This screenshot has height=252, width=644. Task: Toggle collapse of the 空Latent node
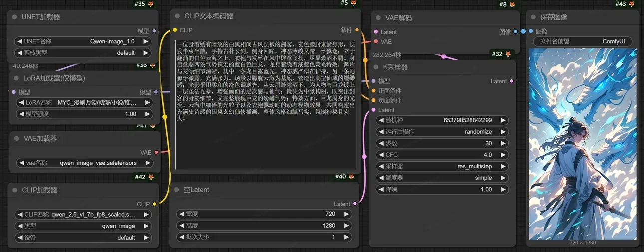click(x=176, y=190)
